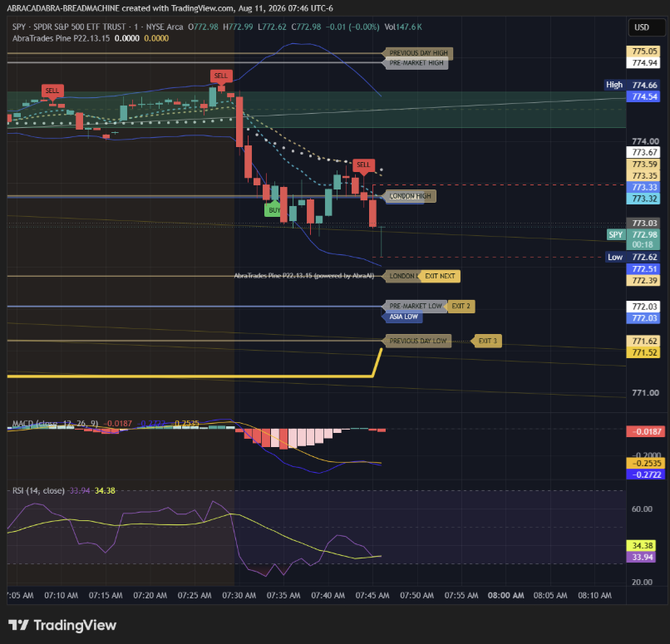Select the AbraTrades Pine P22.13.15 indicator legend

pyautogui.click(x=62, y=38)
